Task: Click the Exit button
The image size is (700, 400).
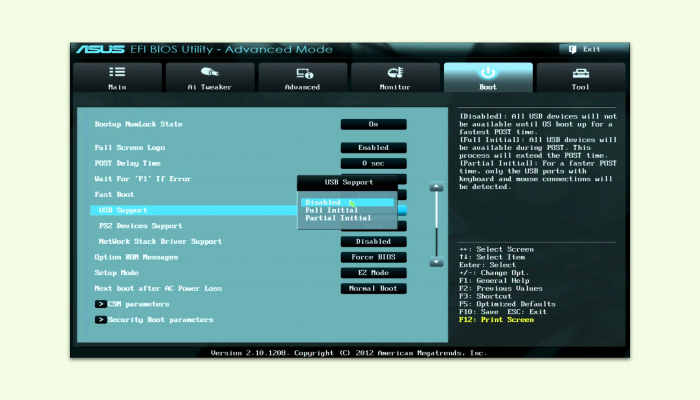Action: [591, 49]
